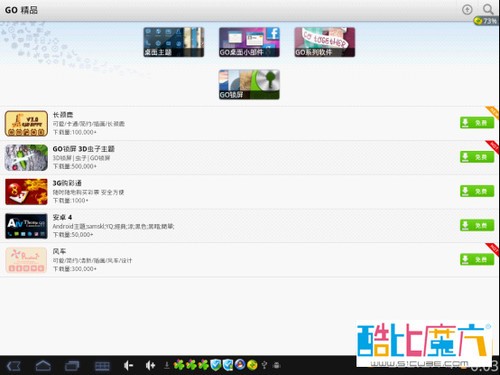Screen dimensions: 500x375
Task: Select the 下载量:100,000+ text
Action: [75, 132]
